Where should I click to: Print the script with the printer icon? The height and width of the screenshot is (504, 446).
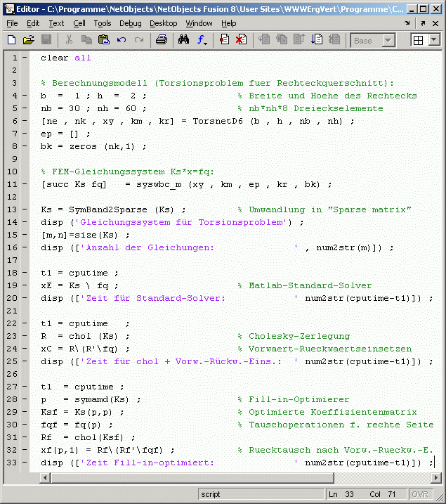[161, 40]
